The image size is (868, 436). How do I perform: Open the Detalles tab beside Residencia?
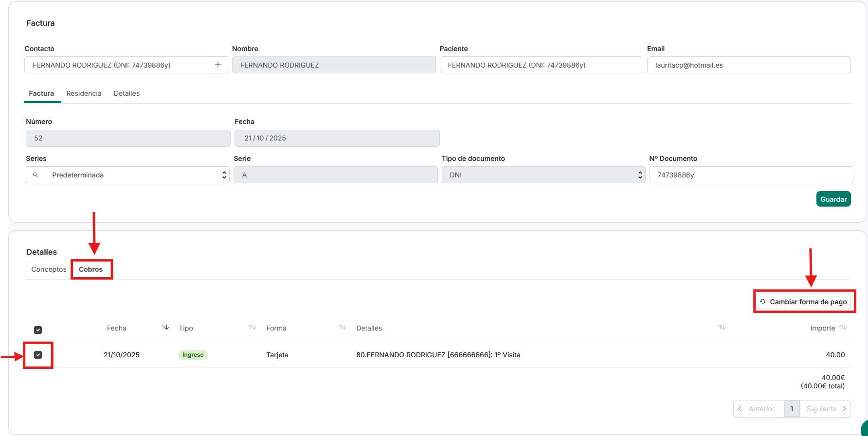(x=127, y=93)
